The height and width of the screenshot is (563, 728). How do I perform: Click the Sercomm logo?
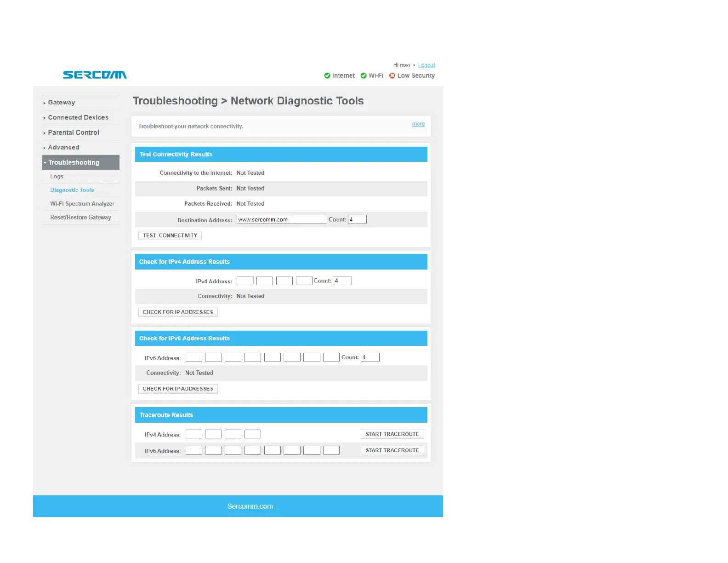click(95, 75)
